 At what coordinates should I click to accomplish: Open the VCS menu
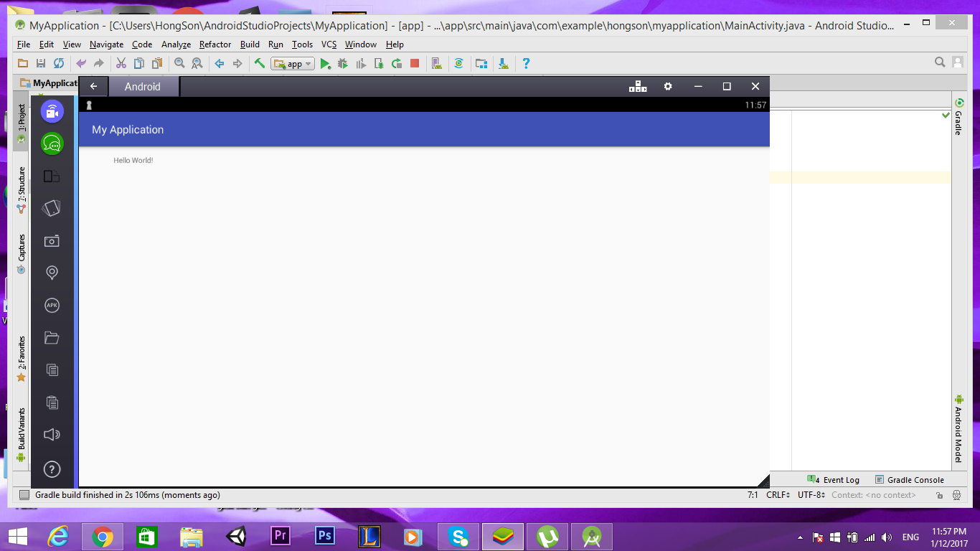pyautogui.click(x=329, y=44)
